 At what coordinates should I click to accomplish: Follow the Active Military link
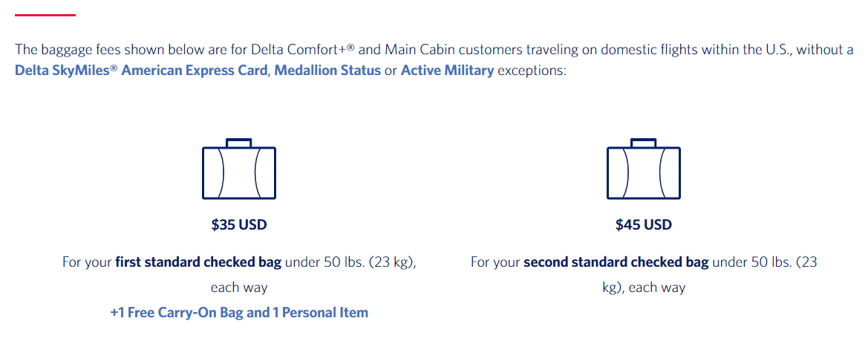[447, 72]
